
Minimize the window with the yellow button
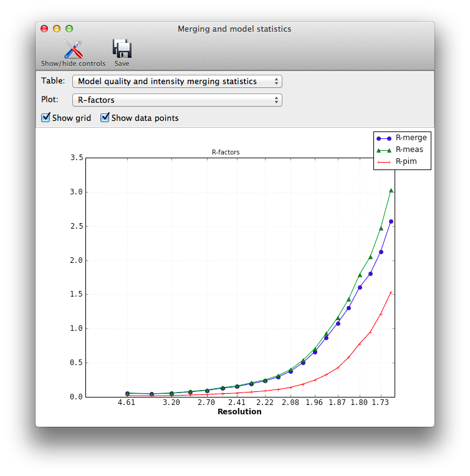click(x=57, y=29)
